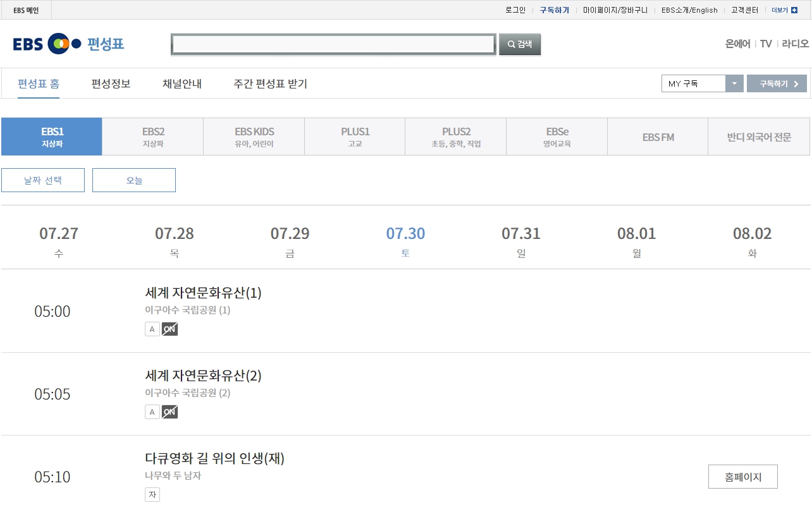
Task: Click the magnifier 검색 search button
Action: (520, 44)
